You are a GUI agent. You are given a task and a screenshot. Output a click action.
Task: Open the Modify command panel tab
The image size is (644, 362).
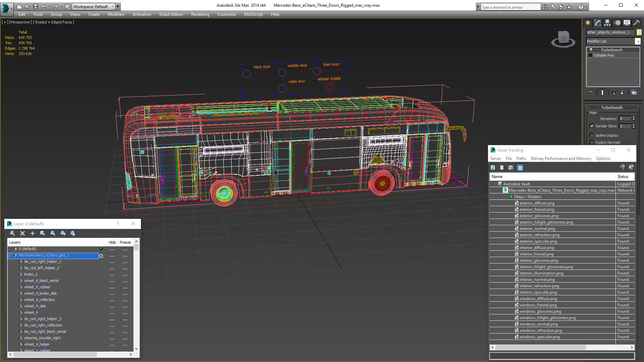click(x=598, y=23)
